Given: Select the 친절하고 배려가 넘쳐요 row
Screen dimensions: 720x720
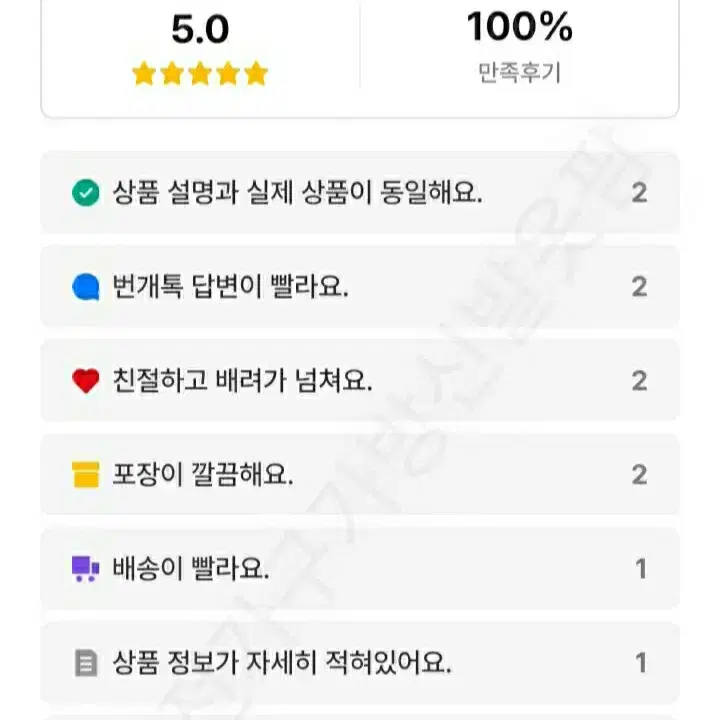Looking at the screenshot, I should 360,381.
